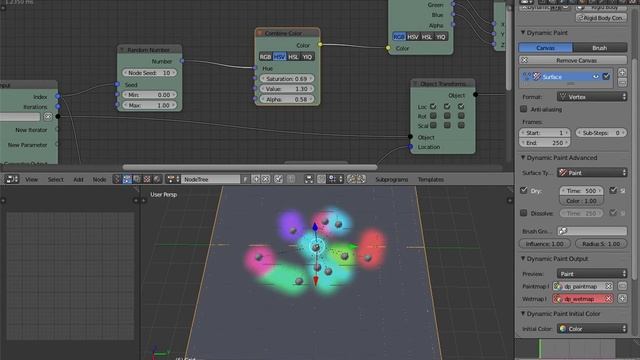Remove surface slot with minus icon

(x=622, y=82)
